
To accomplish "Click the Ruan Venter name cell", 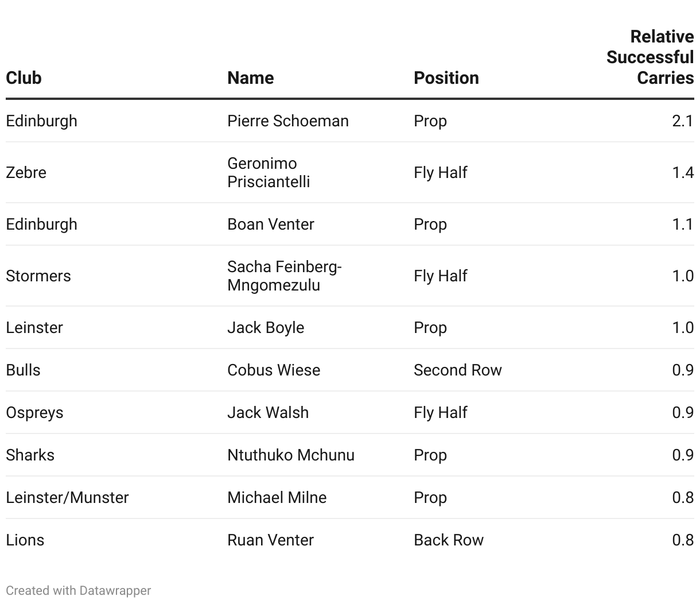I will [x=270, y=540].
